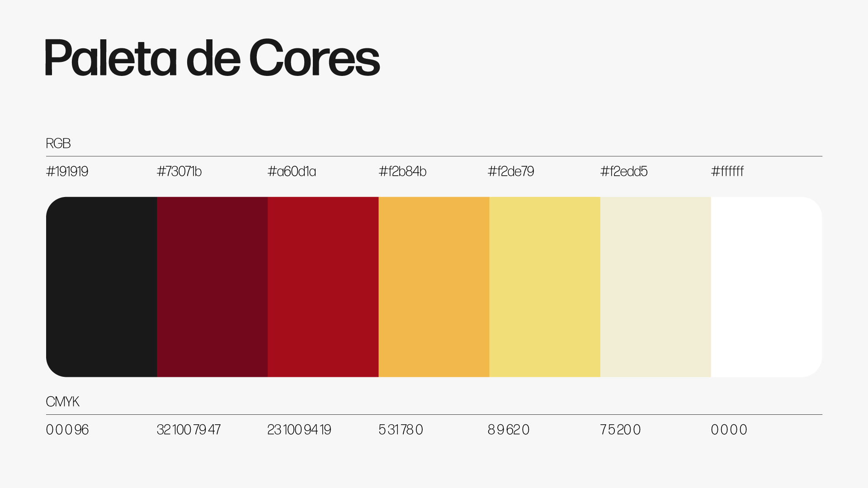The image size is (868, 488).
Task: Click the #191919 hex code text
Action: (x=67, y=171)
